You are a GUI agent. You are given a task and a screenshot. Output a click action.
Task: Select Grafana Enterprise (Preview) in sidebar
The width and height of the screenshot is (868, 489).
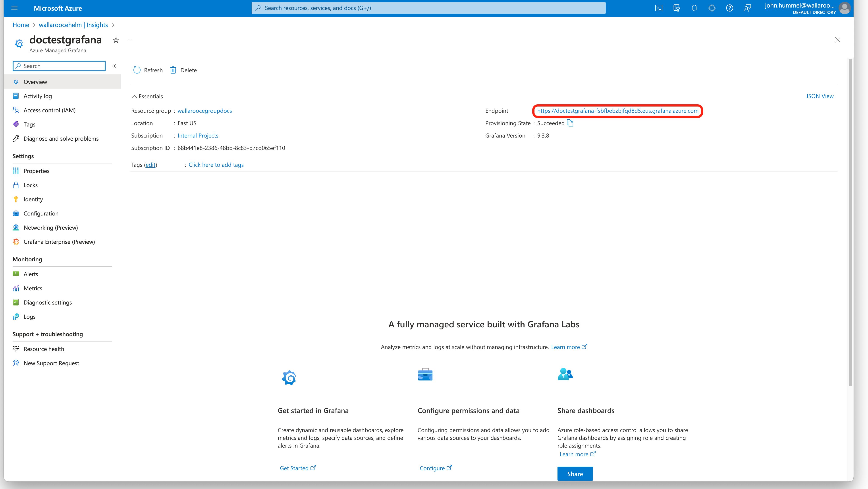point(59,242)
